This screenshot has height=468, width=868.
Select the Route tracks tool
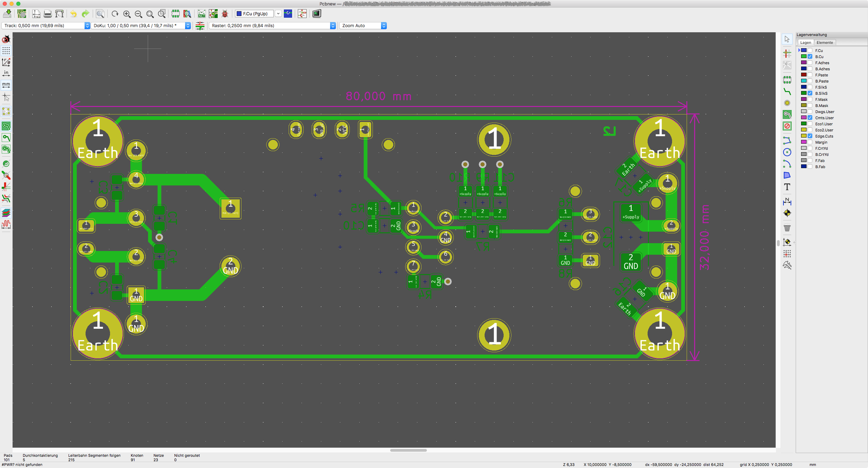tap(787, 91)
